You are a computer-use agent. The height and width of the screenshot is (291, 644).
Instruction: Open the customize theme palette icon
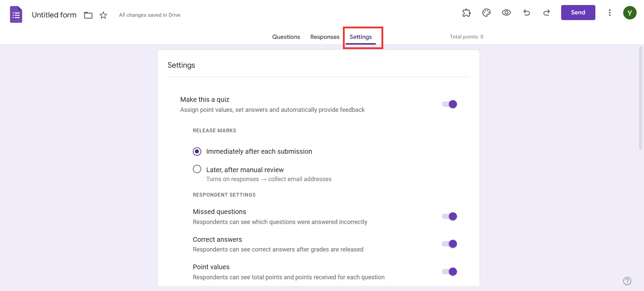click(486, 13)
